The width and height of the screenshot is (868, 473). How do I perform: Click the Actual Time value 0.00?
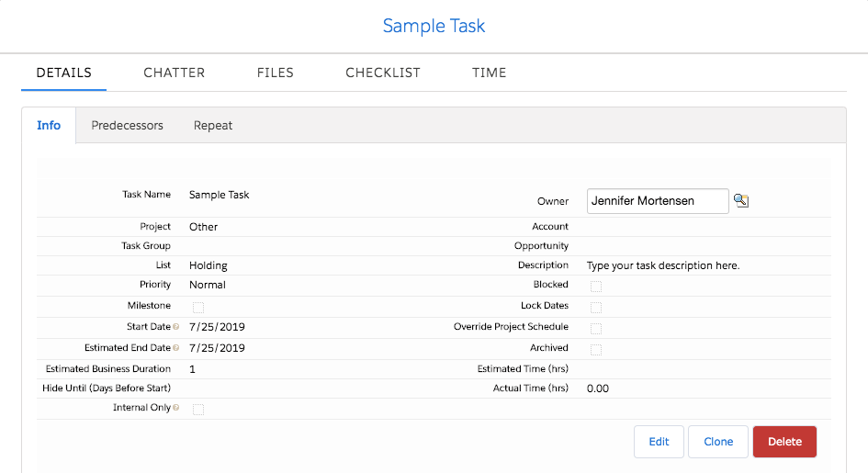[598, 389]
